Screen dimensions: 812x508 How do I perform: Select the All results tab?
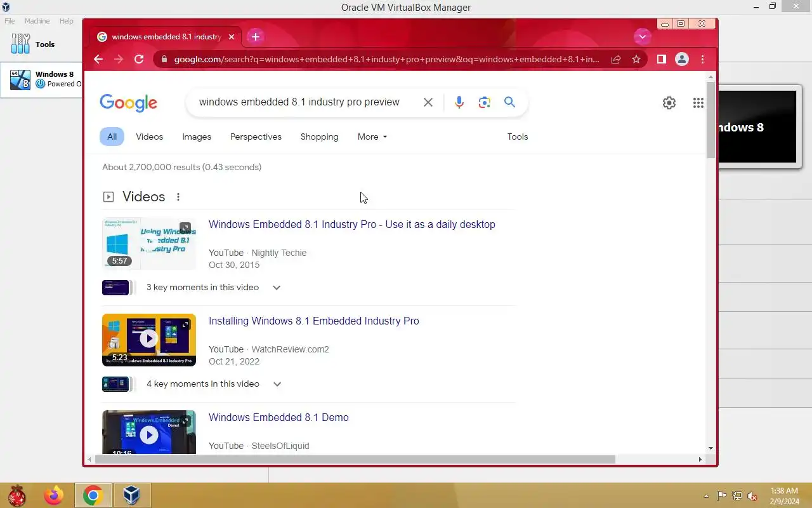point(112,137)
